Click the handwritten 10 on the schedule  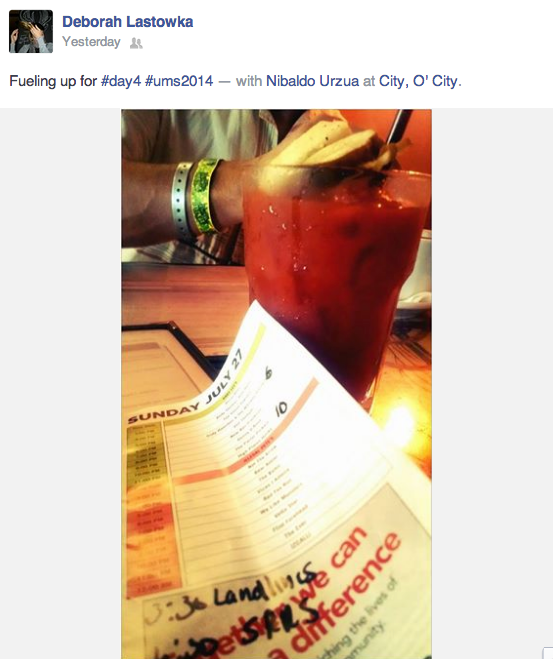click(x=281, y=408)
